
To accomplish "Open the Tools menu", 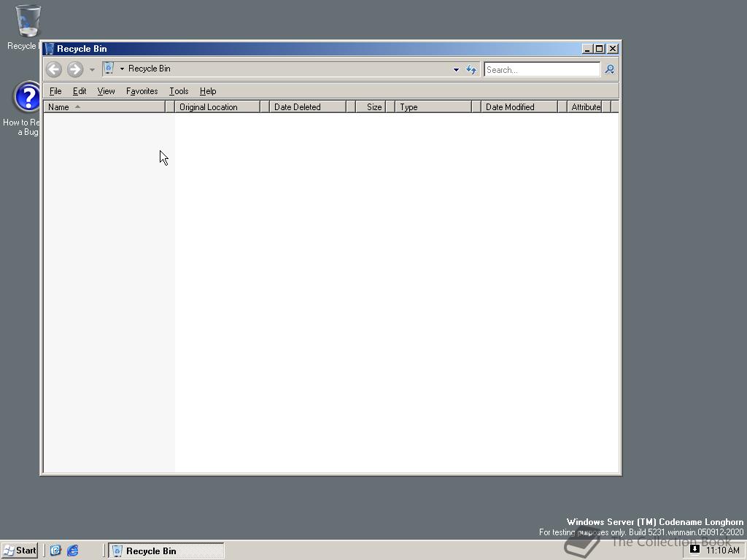I will click(x=179, y=91).
